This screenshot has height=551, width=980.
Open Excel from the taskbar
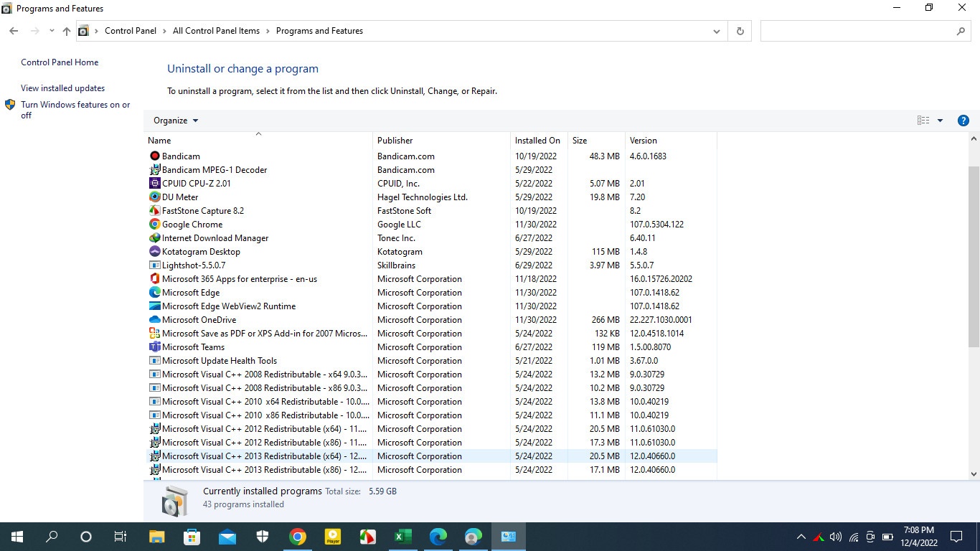[x=402, y=537]
